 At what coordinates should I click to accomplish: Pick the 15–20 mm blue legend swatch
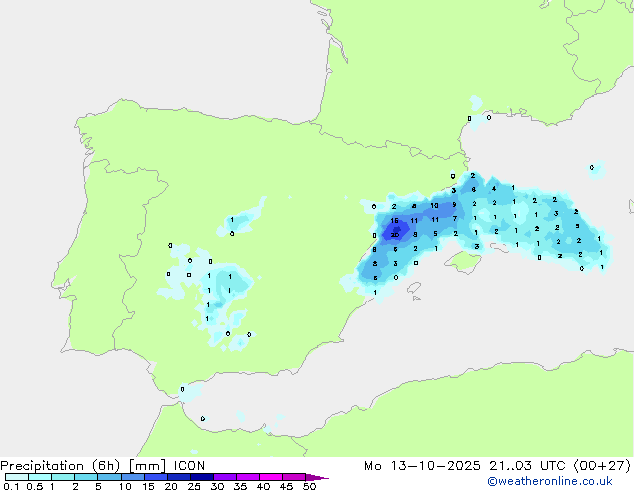(155, 477)
